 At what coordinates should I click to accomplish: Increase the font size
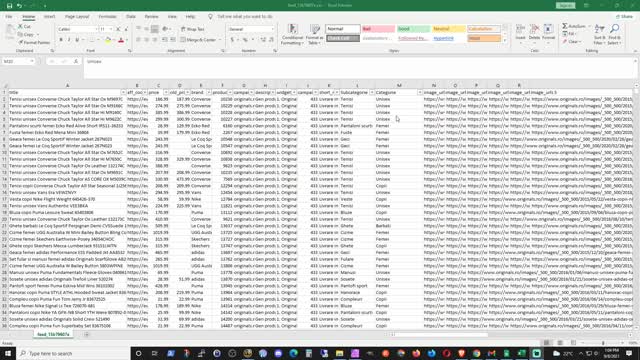point(118,29)
